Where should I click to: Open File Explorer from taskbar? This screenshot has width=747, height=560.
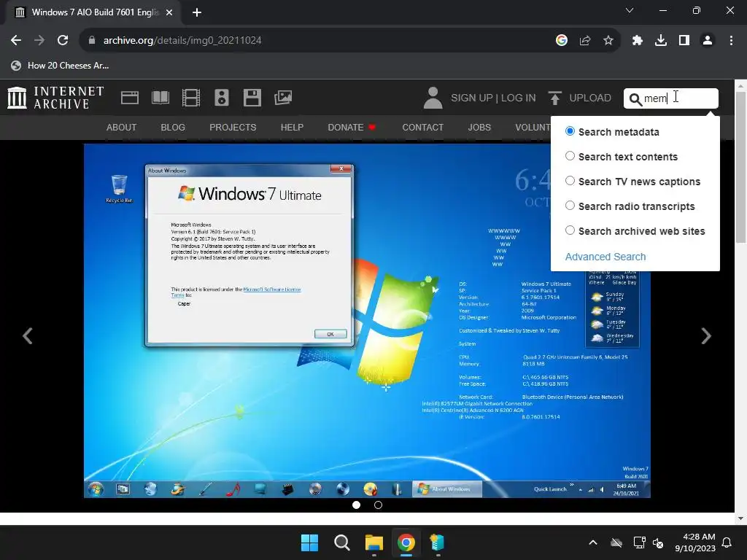(374, 542)
